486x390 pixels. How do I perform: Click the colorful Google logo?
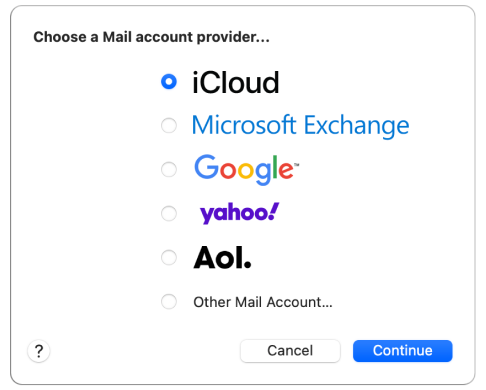[x=246, y=169]
